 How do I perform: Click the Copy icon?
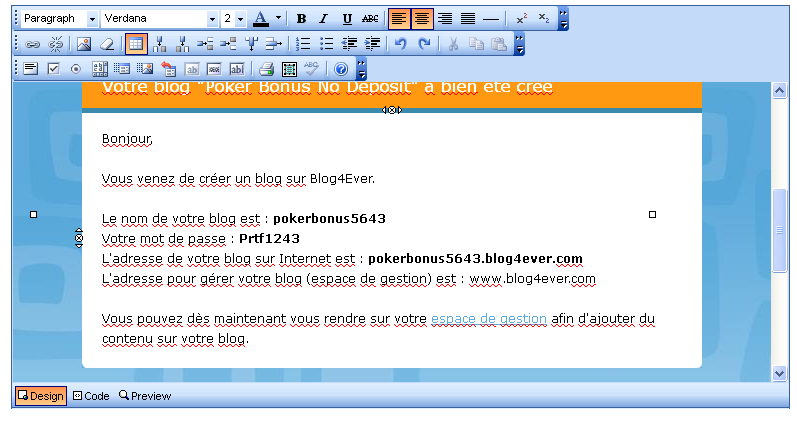click(x=476, y=44)
